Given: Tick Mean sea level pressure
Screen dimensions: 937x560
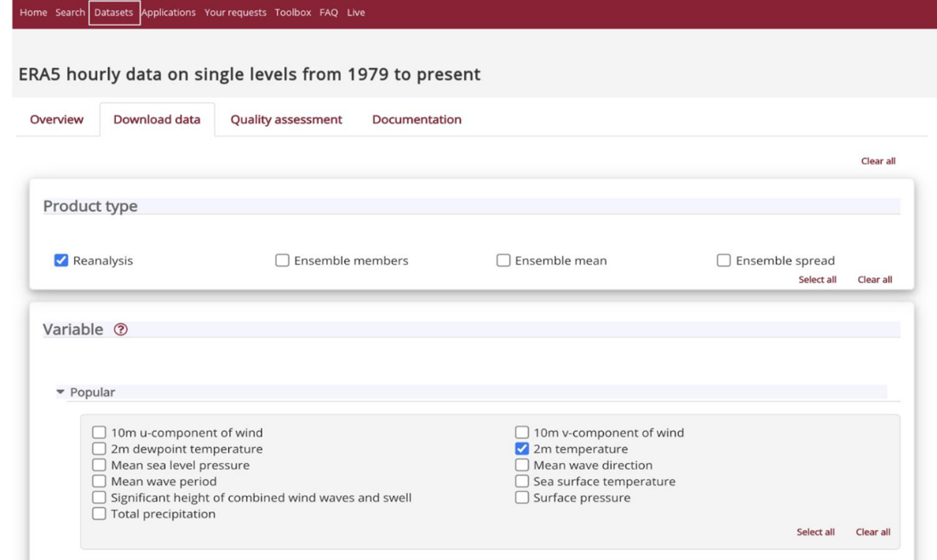Looking at the screenshot, I should (99, 465).
